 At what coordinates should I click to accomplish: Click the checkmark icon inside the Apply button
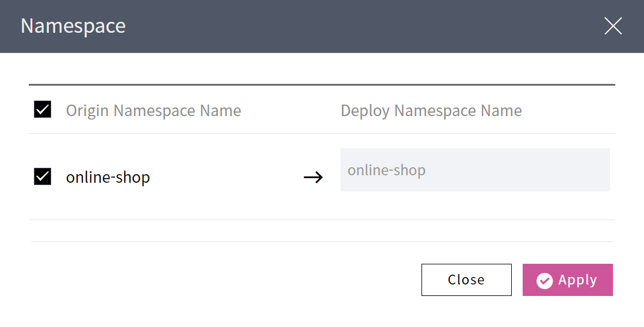[x=544, y=280]
